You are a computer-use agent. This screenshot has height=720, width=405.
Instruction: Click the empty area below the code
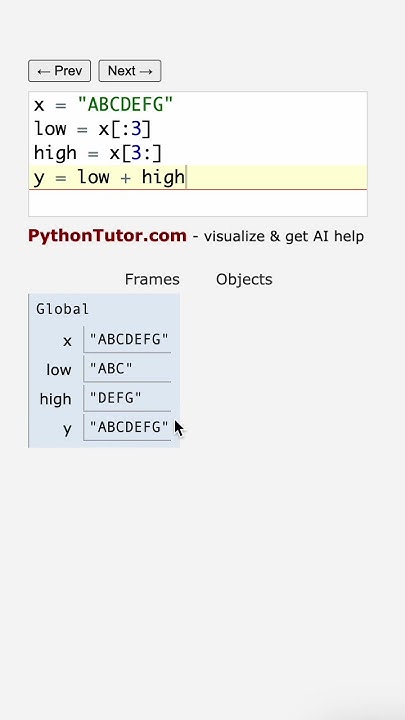pyautogui.click(x=198, y=202)
